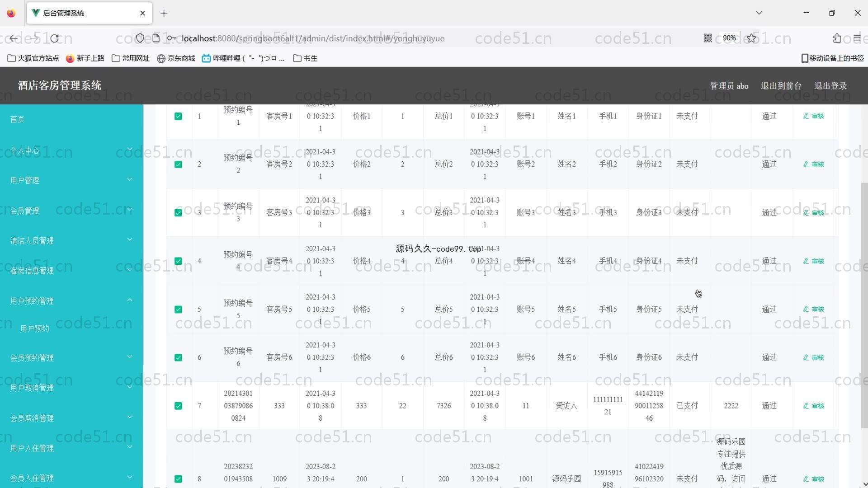The height and width of the screenshot is (488, 868).
Task: Click 退出到前台 link
Action: click(781, 86)
